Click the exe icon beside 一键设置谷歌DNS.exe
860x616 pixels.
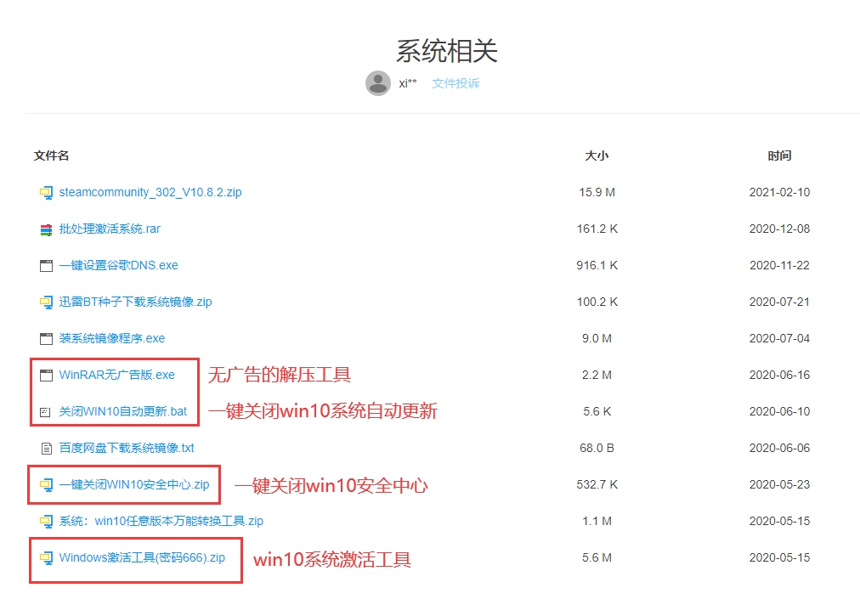[x=46, y=266]
